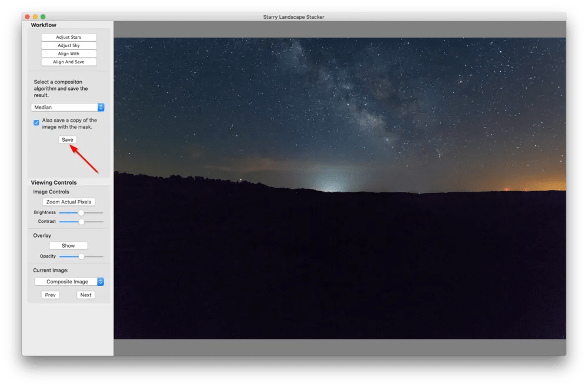Click the Save button

[x=68, y=140]
